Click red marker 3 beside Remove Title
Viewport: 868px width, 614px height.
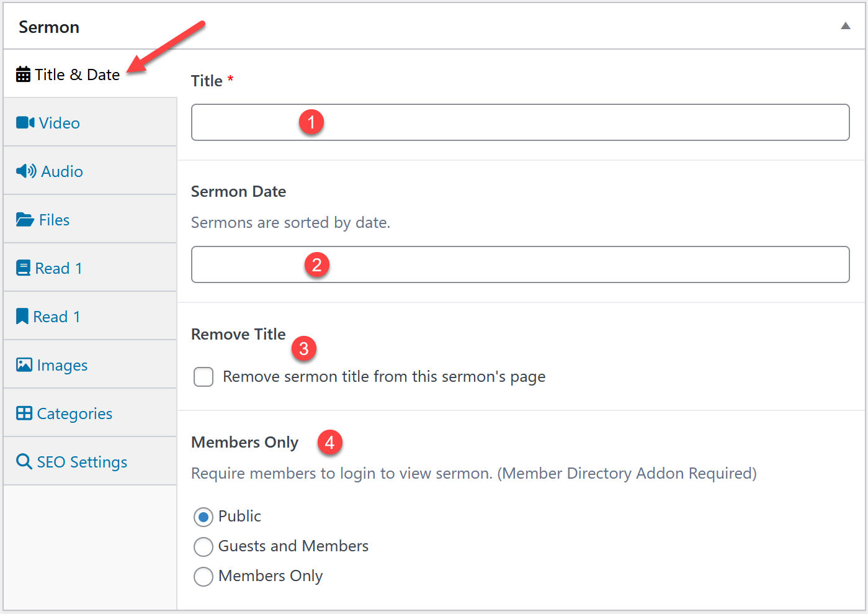coord(304,349)
